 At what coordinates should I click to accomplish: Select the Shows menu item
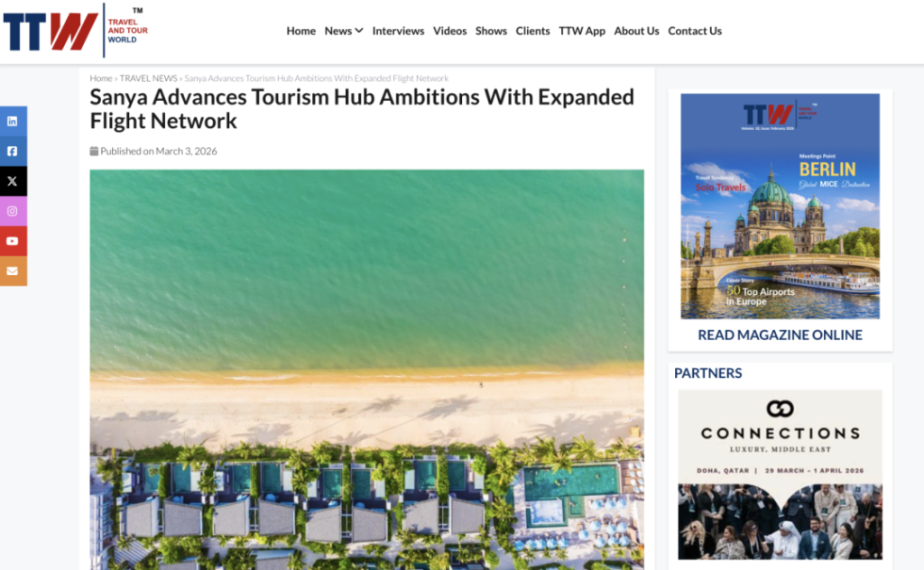491,31
